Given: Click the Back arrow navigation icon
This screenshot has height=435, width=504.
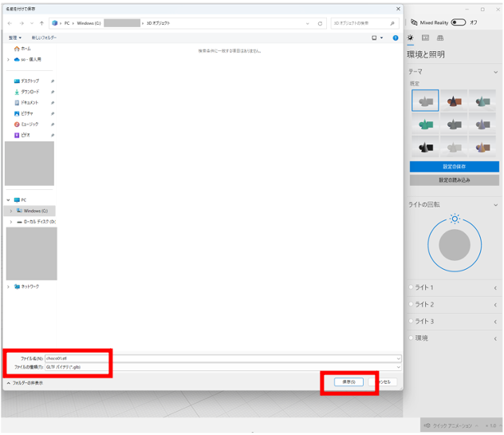Looking at the screenshot, I should pos(10,23).
